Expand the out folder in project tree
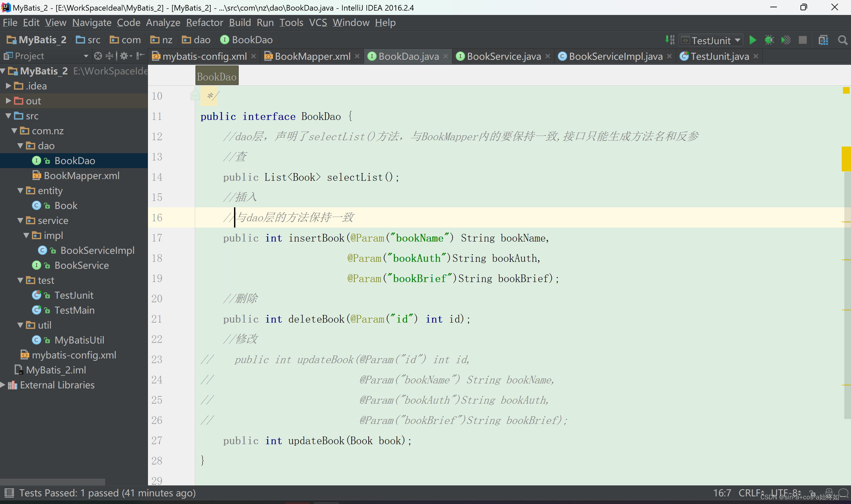Screen dimensions: 851x504 pyautogui.click(x=9, y=101)
